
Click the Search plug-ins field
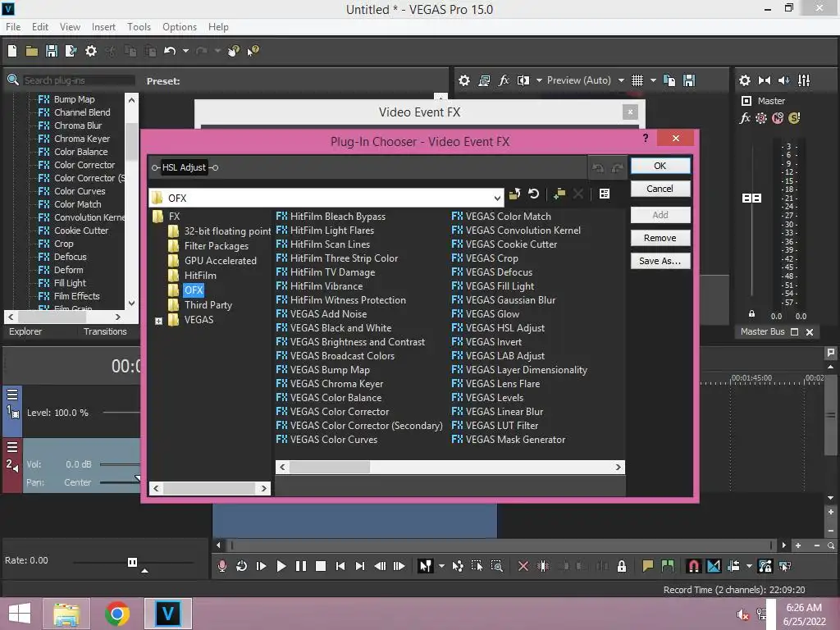(79, 80)
